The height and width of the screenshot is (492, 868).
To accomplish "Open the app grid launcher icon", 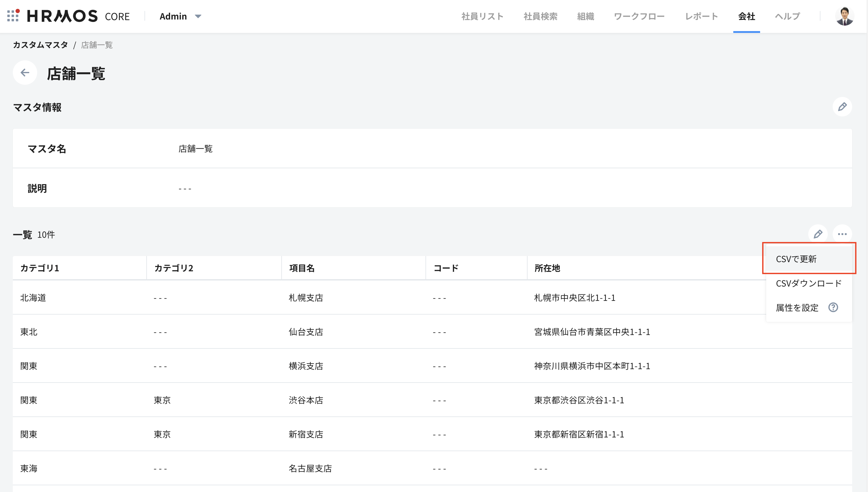I will point(13,16).
